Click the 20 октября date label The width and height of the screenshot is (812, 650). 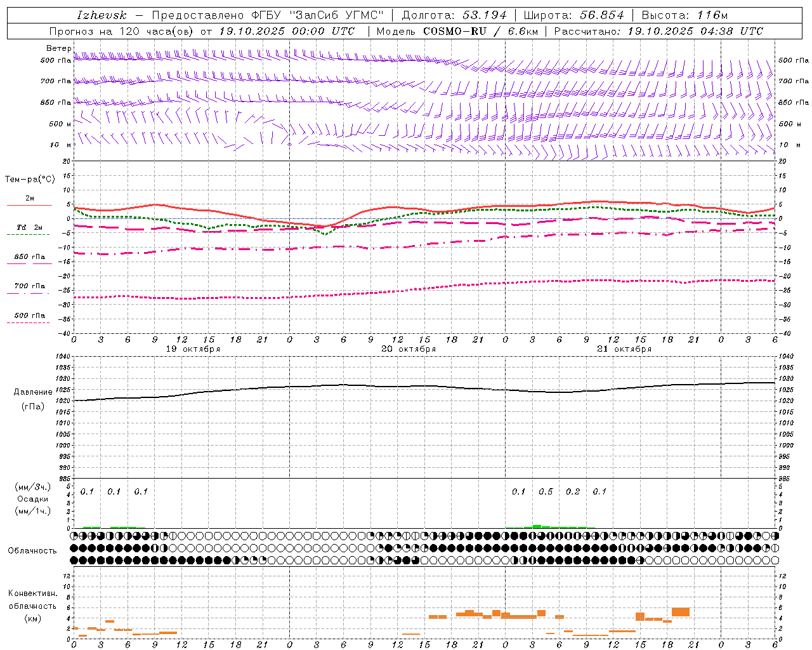(x=409, y=349)
